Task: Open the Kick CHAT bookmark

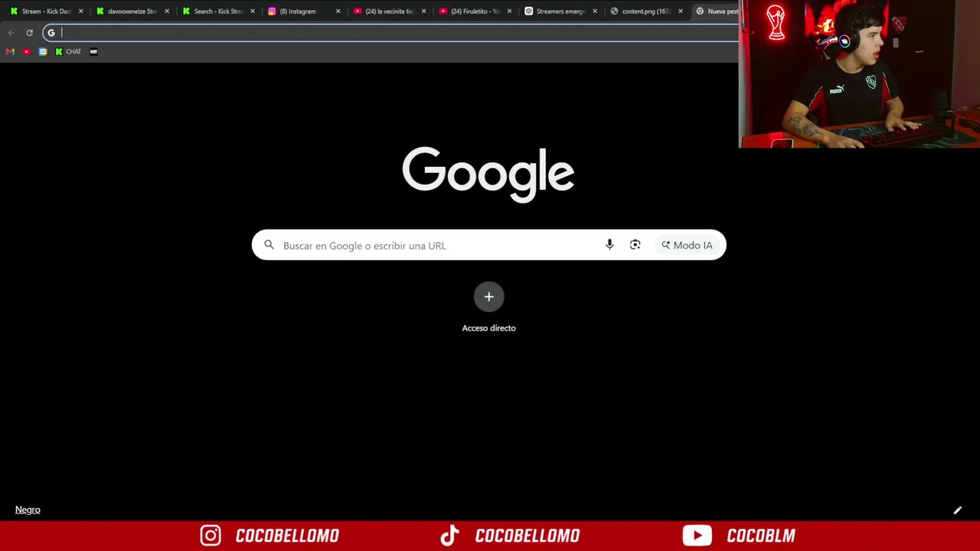Action: (x=68, y=52)
